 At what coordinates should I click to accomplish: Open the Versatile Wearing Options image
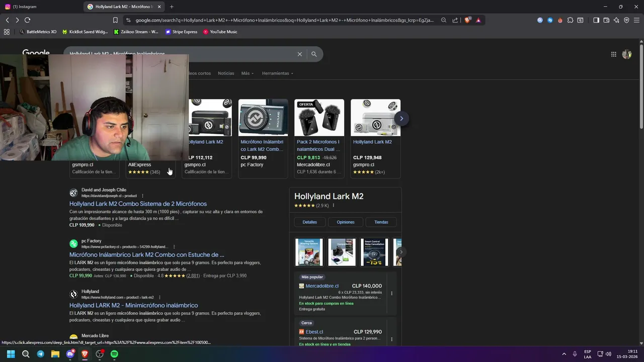pos(309,252)
